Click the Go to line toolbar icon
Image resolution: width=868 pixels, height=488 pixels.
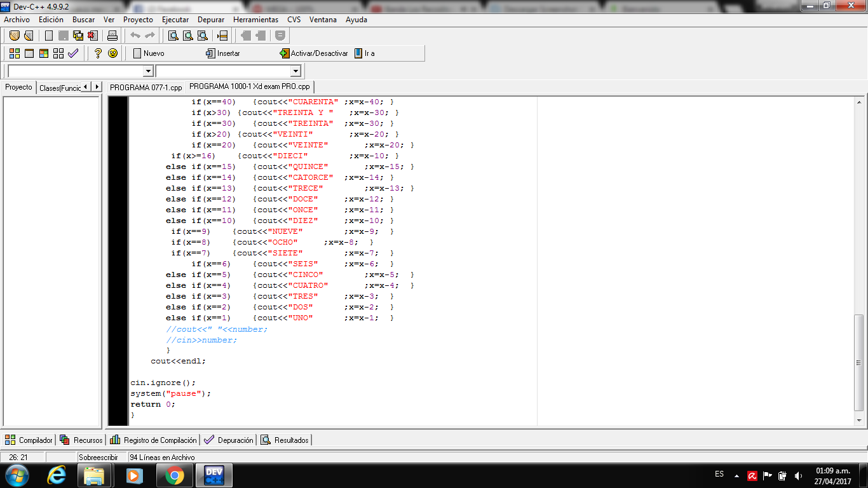tap(222, 36)
